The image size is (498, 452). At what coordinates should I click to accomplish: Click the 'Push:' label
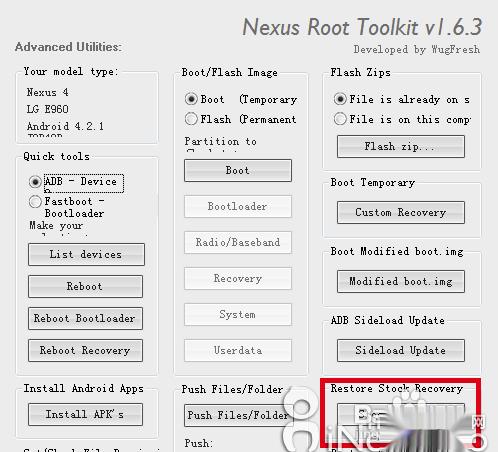(x=199, y=443)
